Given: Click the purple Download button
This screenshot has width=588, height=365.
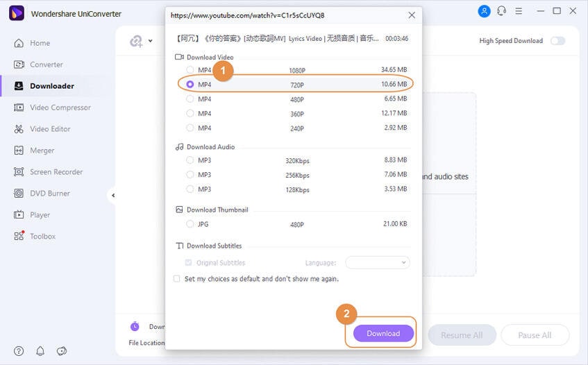Looking at the screenshot, I should click(383, 334).
